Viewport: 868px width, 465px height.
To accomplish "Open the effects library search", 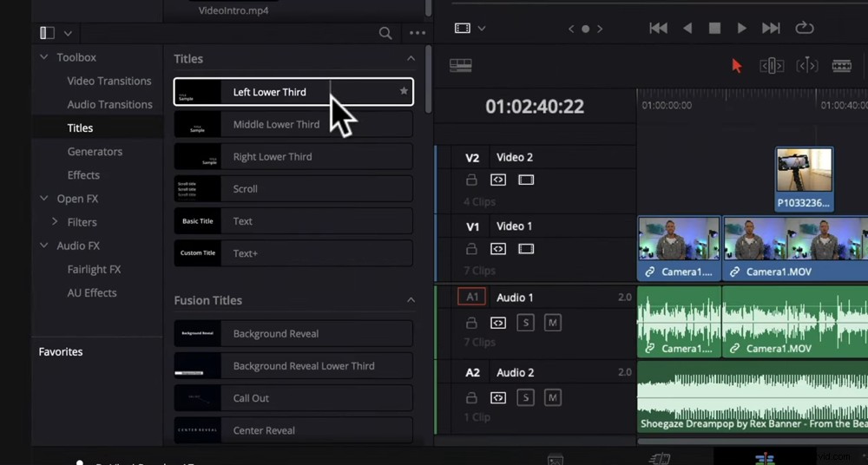I will click(x=385, y=33).
